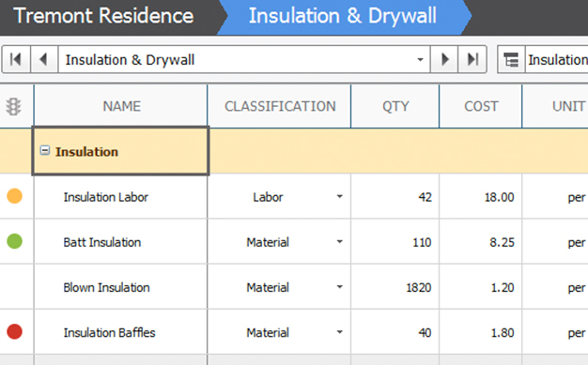Click red status dot for Insulation Baffles
Image resolution: width=588 pixels, height=365 pixels.
point(15,331)
